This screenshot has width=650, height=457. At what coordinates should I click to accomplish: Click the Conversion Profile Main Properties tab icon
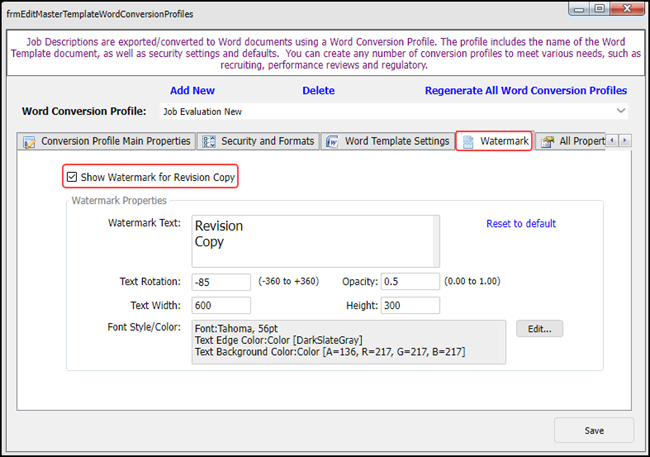29,142
